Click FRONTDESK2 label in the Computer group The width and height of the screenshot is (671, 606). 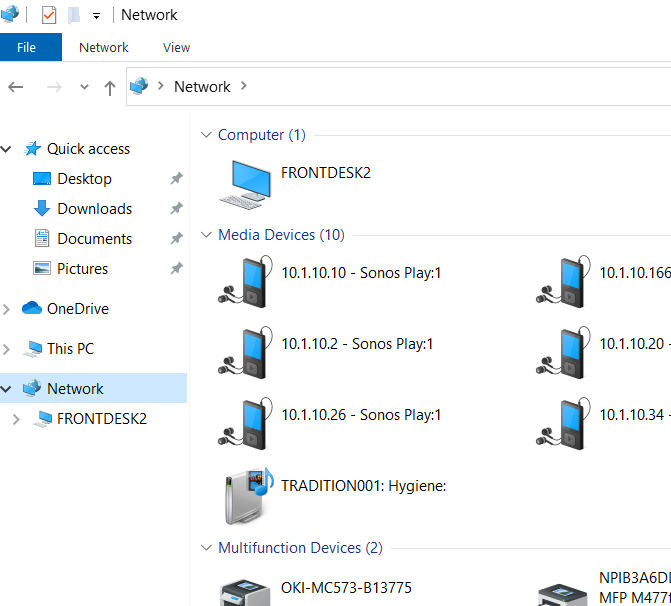[x=326, y=173]
